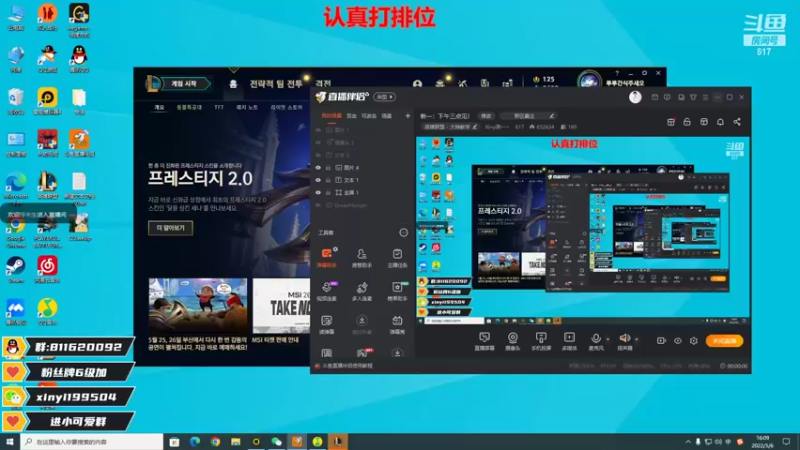Viewport: 800px width, 450px height.
Task: Toggle visibility of hidden 文本 3 layer
Action: 318,155
